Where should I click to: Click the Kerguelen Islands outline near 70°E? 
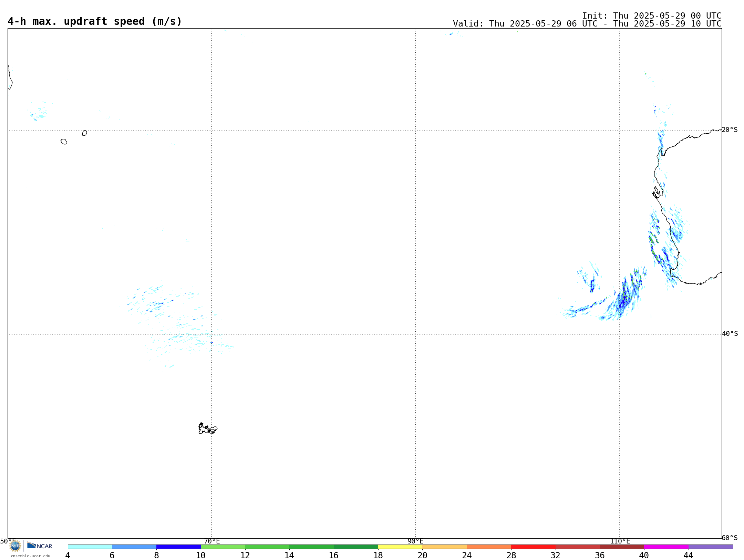click(208, 428)
